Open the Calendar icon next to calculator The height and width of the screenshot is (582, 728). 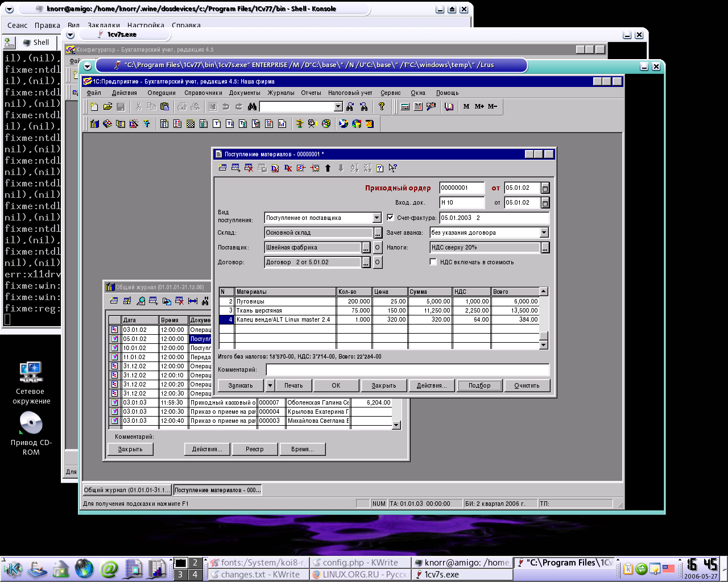click(x=418, y=106)
